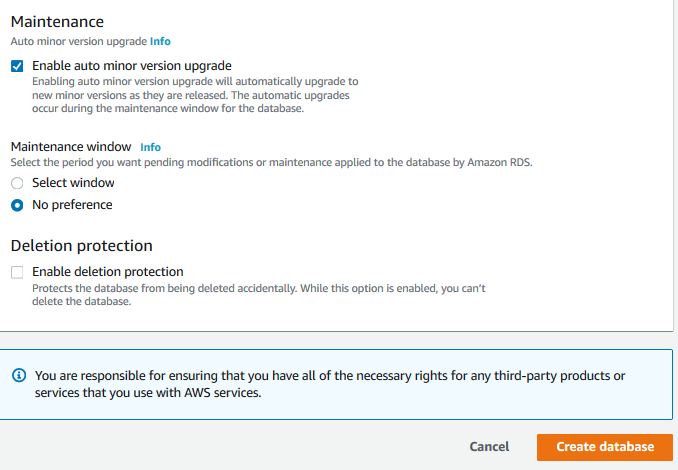The width and height of the screenshot is (678, 470).
Task: Click the auto minor upgrade description paragraph
Action: tap(195, 94)
